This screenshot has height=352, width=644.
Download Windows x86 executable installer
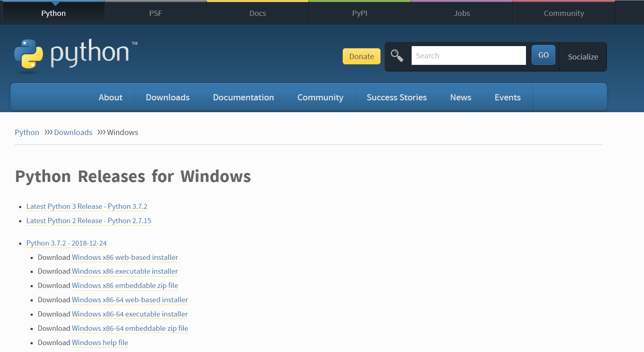point(125,271)
